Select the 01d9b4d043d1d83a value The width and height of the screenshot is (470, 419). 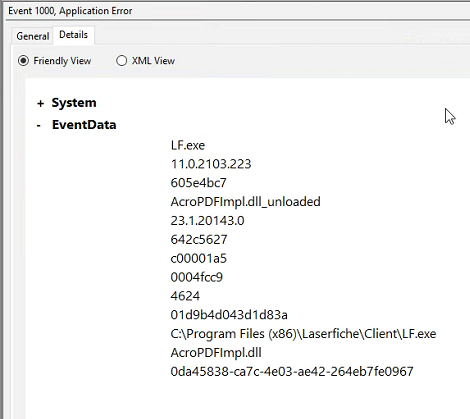(229, 315)
